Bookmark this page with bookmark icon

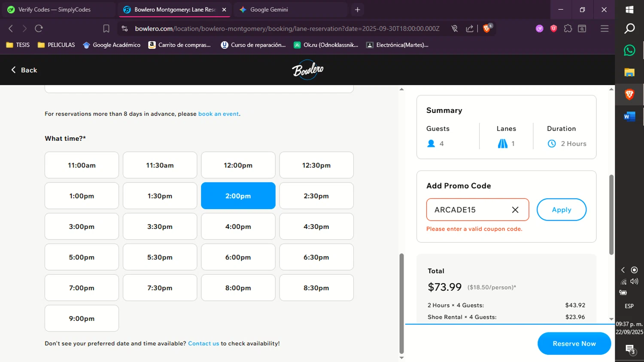(x=106, y=28)
